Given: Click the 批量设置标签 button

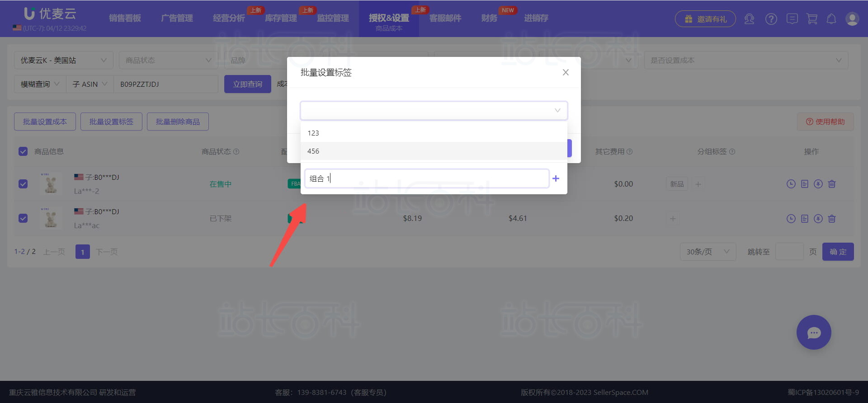Looking at the screenshot, I should click(x=111, y=122).
